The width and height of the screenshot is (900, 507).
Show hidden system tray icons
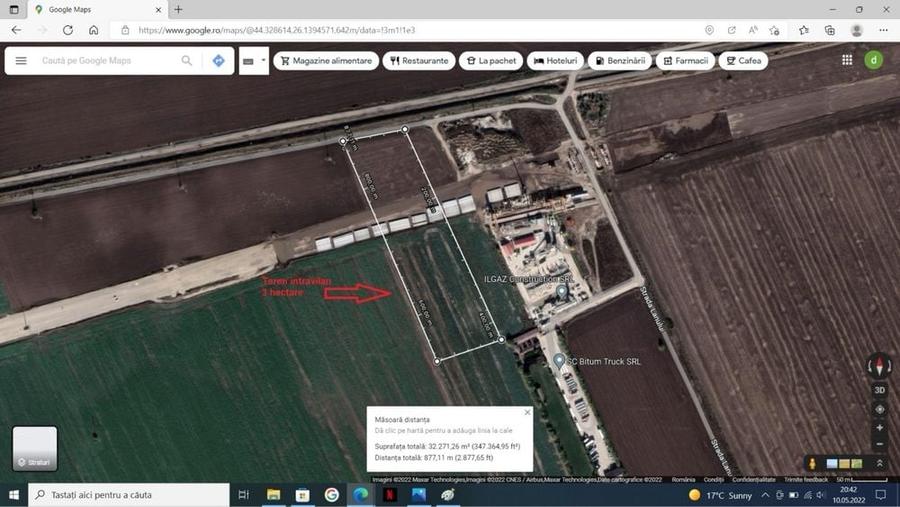tap(765, 494)
